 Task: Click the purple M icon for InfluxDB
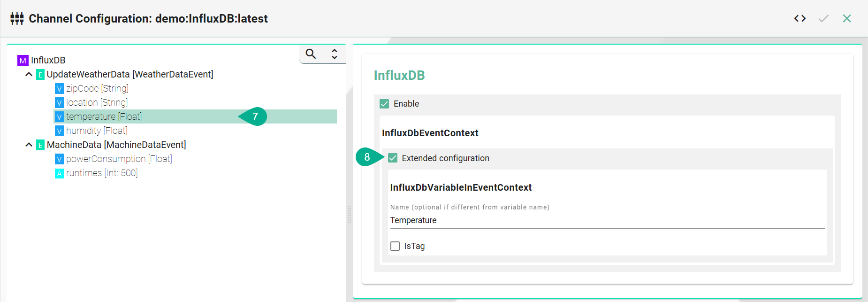point(23,61)
